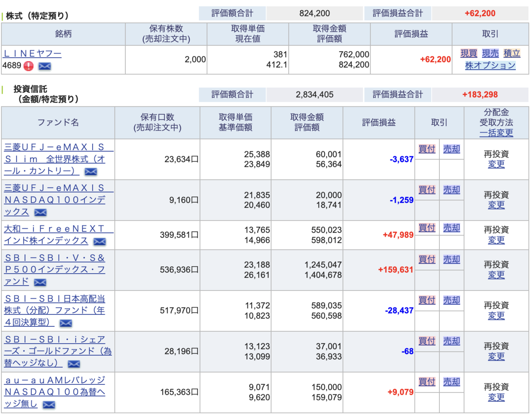Select the +159,631 profit value
The image size is (532, 415).
pyautogui.click(x=395, y=270)
